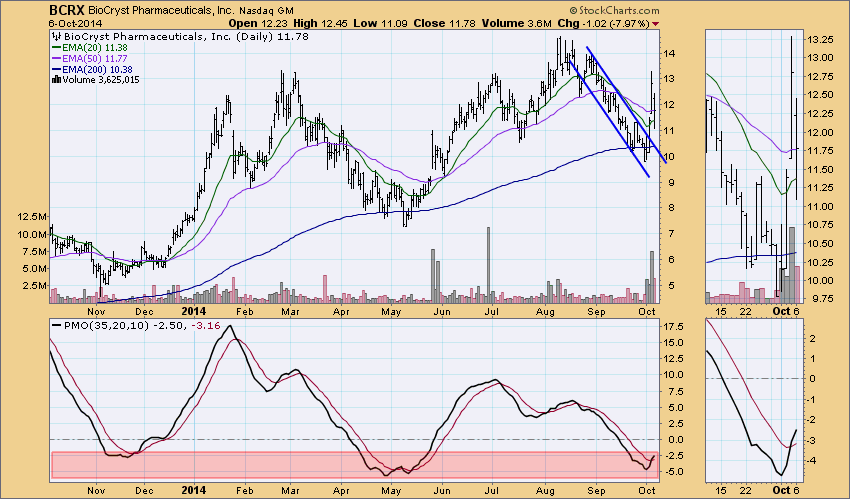Click the volume bar icon in legend
This screenshot has height=499, width=850.
56,80
